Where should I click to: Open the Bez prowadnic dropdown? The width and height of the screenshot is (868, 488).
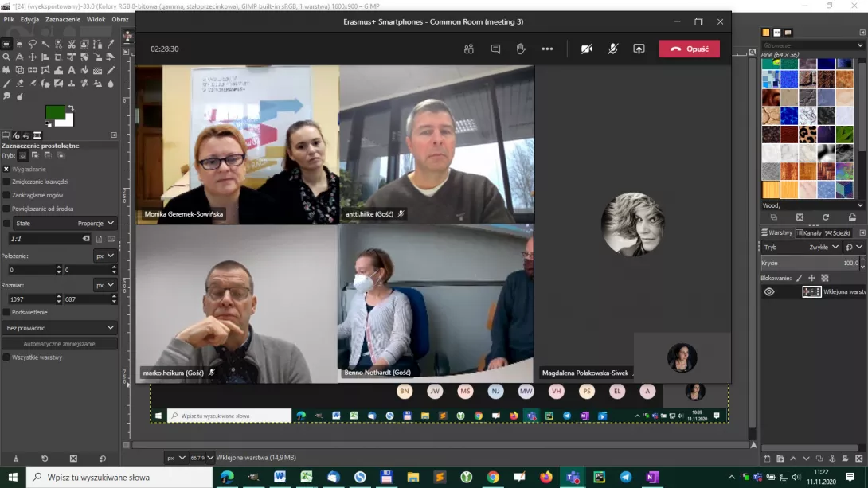click(59, 328)
